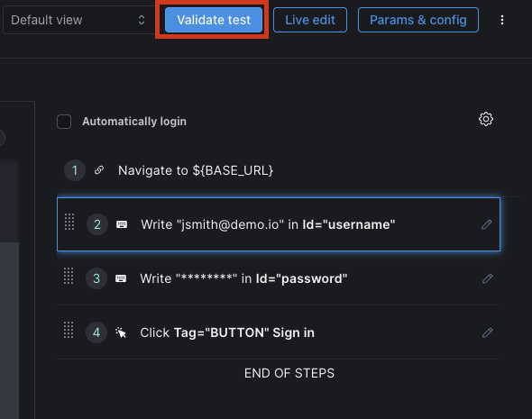This screenshot has width=532, height=419.
Task: Click the keyboard icon on password step
Action: pos(121,278)
